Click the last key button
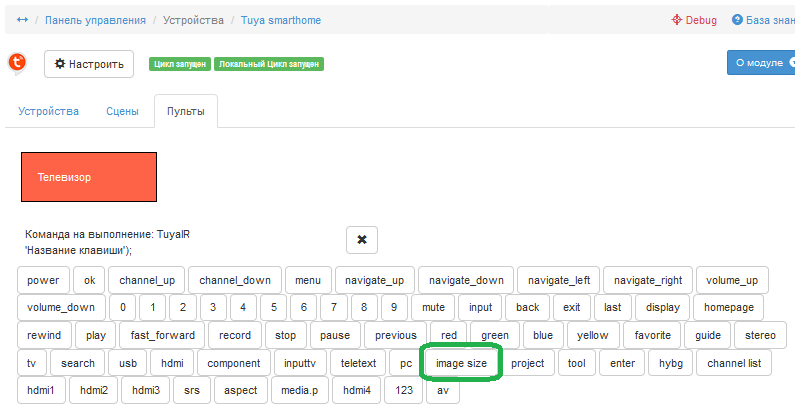Image resolution: width=795 pixels, height=416 pixels. [x=612, y=307]
